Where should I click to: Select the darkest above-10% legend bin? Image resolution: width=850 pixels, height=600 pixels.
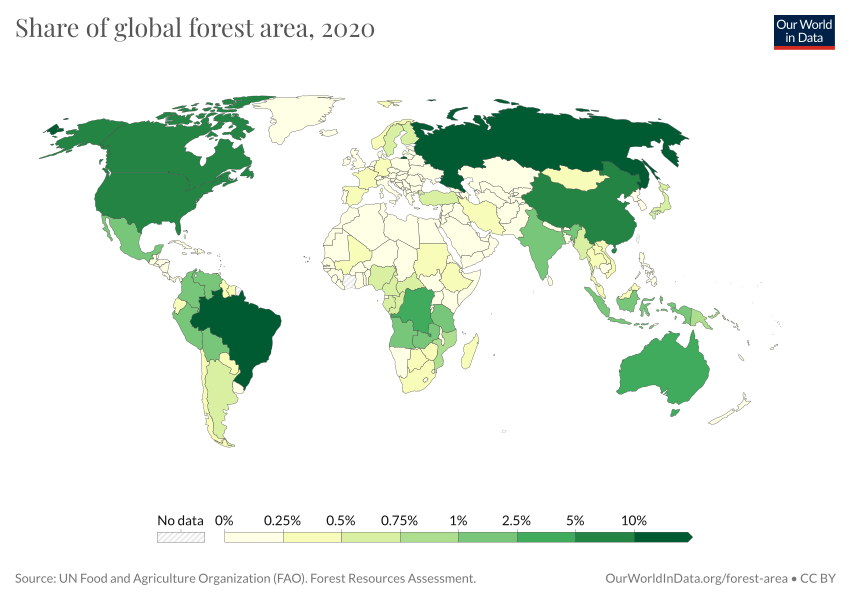pos(664,537)
